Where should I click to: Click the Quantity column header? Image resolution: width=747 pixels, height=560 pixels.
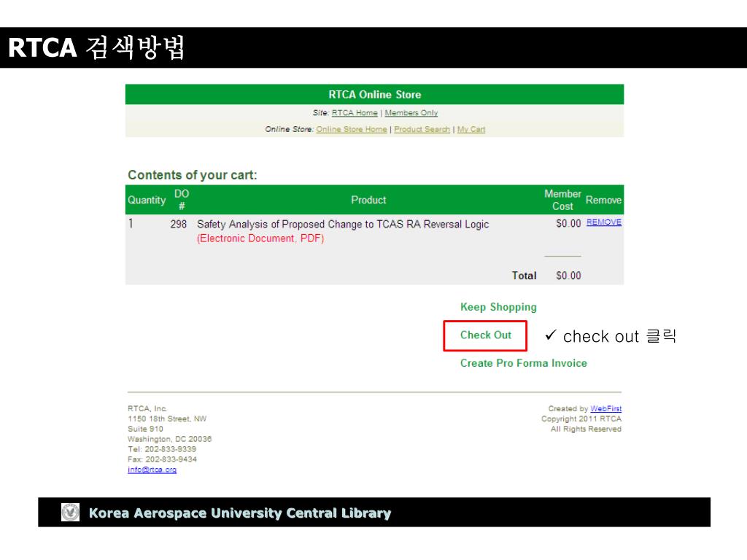coord(147,200)
